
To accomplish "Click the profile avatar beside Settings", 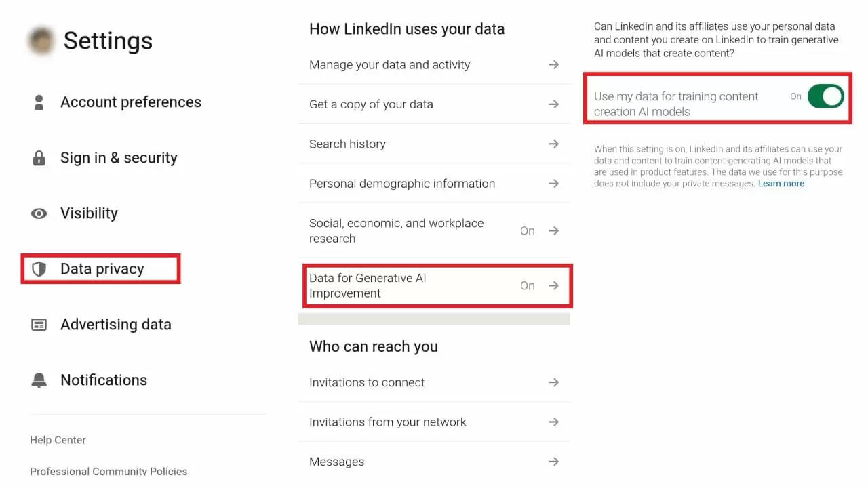I will (40, 41).
